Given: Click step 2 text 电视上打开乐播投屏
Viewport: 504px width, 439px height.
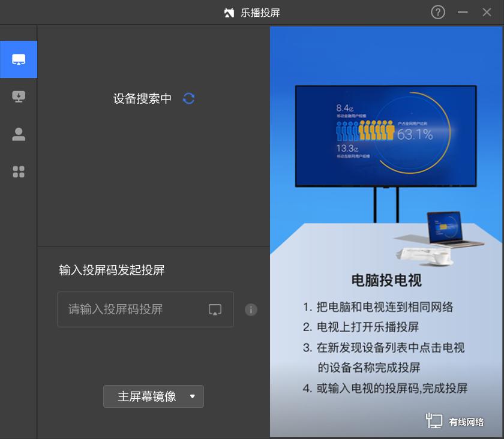Looking at the screenshot, I should (368, 327).
